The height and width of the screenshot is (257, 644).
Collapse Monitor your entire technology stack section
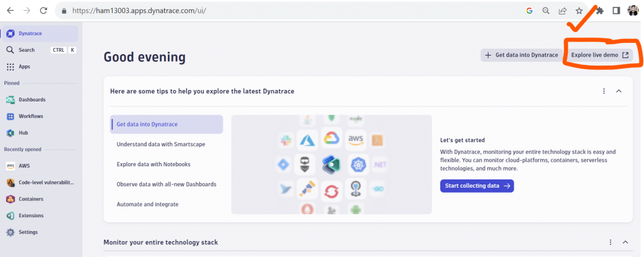tap(625, 243)
